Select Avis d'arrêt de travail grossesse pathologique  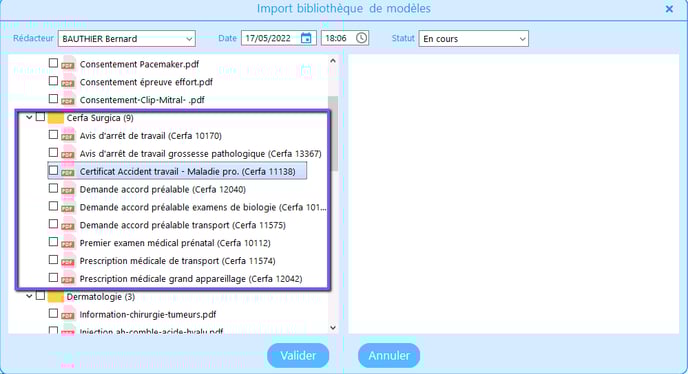tap(201, 154)
